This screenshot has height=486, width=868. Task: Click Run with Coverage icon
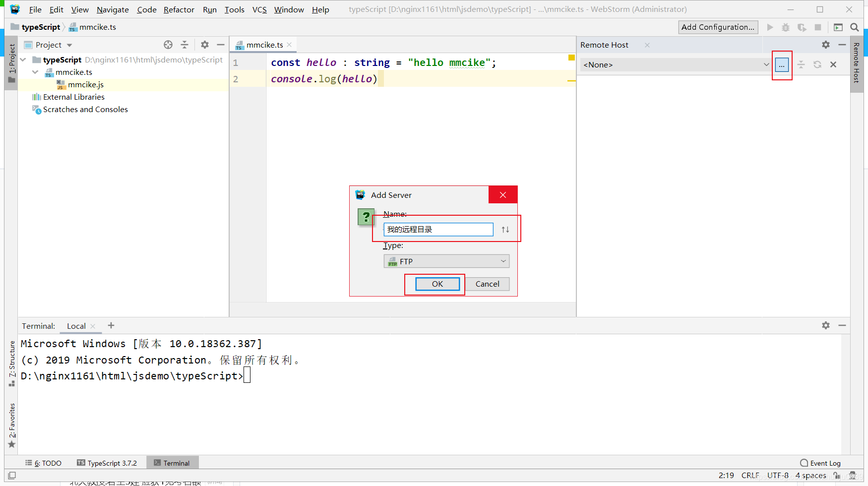pyautogui.click(x=802, y=27)
